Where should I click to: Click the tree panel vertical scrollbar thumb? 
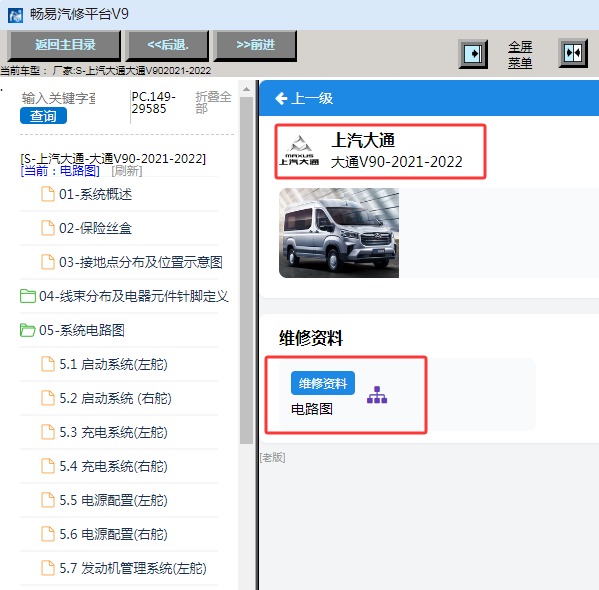click(246, 270)
